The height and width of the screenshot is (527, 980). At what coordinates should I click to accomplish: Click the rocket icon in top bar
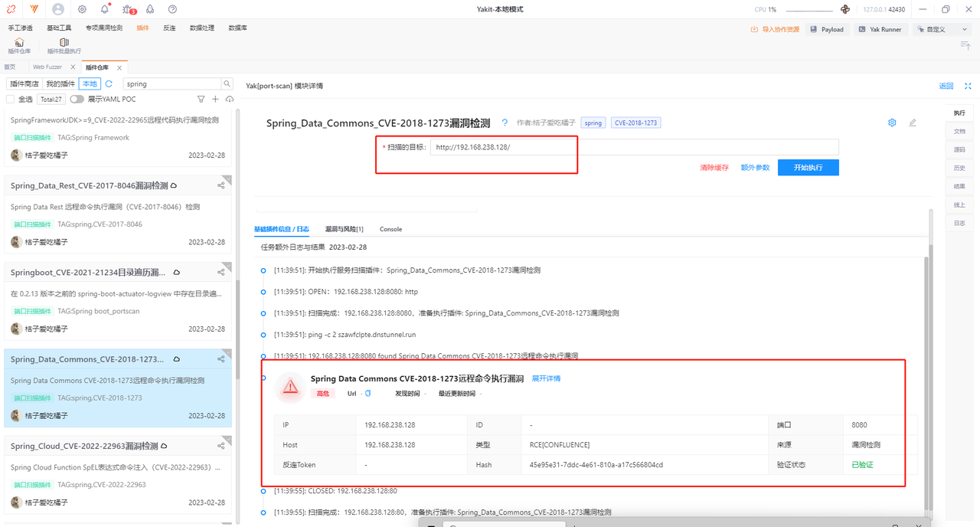(150, 9)
